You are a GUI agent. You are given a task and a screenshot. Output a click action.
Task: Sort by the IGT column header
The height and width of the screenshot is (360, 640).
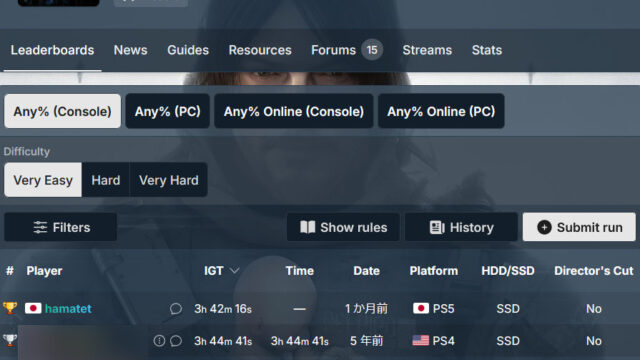point(214,271)
